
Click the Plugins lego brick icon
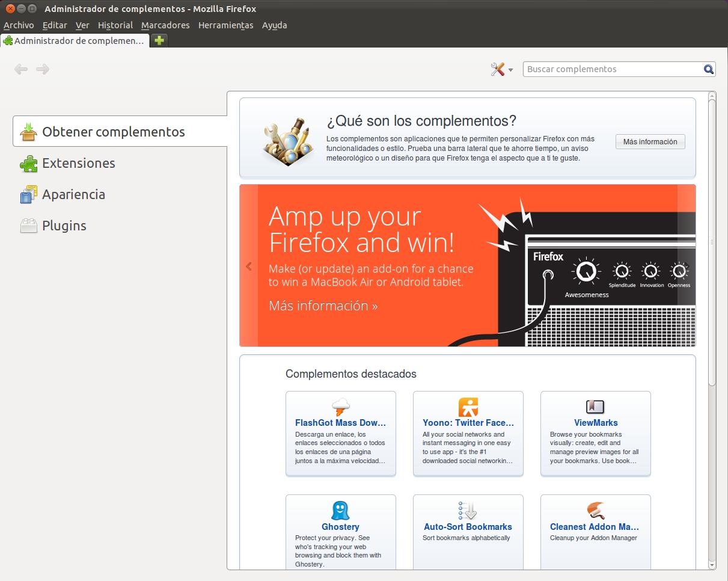tap(29, 226)
